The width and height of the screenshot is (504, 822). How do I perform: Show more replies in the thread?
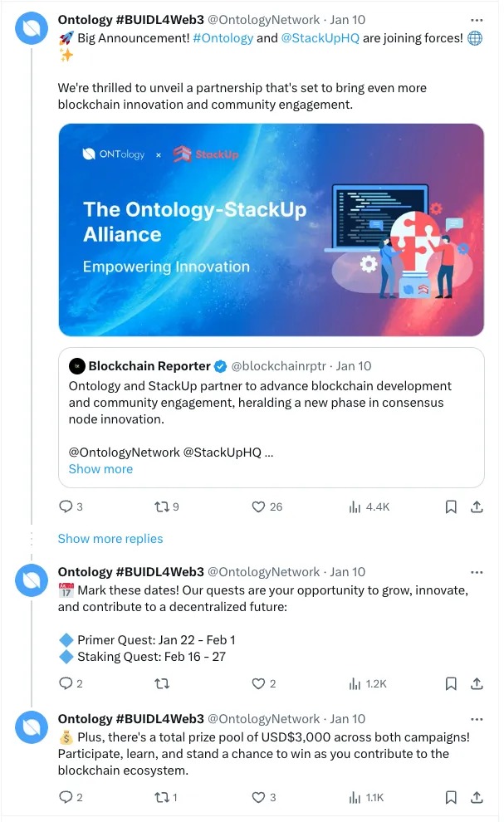(x=110, y=539)
